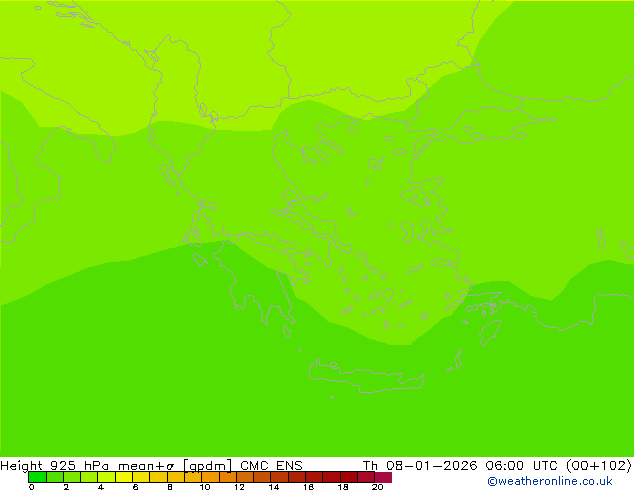Click the date text 'Th 08-01-2026'

(420, 465)
